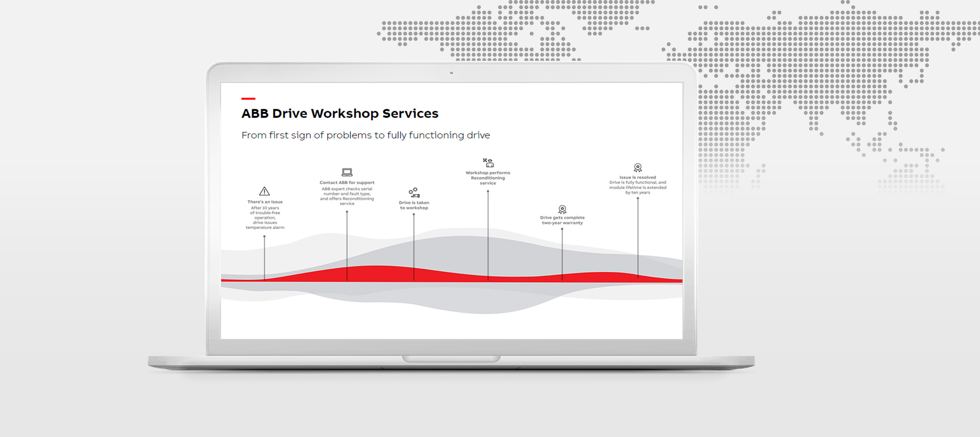The image size is (980, 437).
Task: Click the 'Contact ABB for support' label
Action: point(347,183)
